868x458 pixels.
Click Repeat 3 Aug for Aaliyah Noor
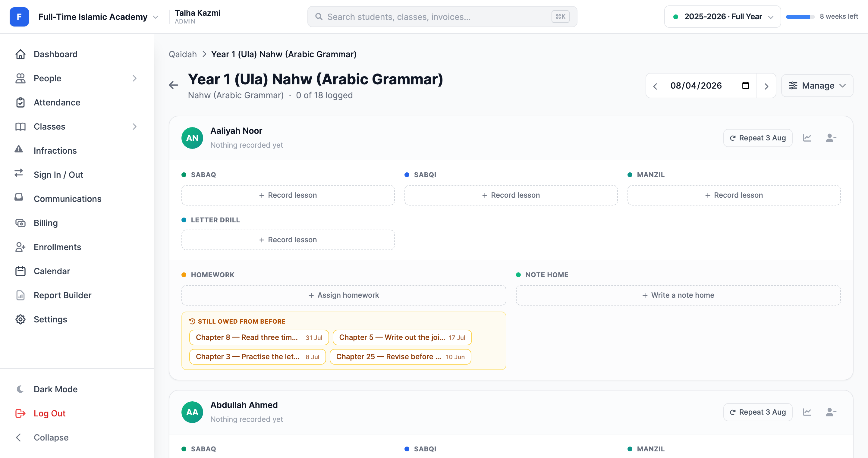tap(757, 138)
